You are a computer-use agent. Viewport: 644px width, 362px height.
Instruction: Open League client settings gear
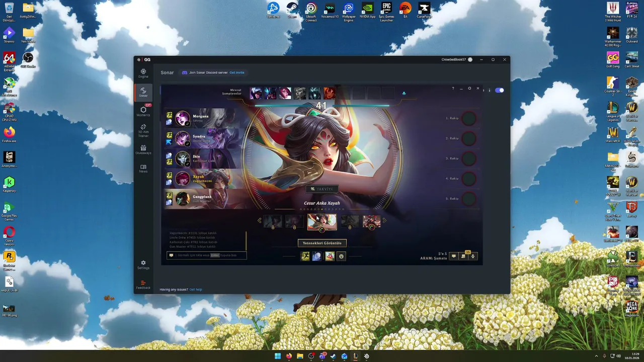click(469, 88)
